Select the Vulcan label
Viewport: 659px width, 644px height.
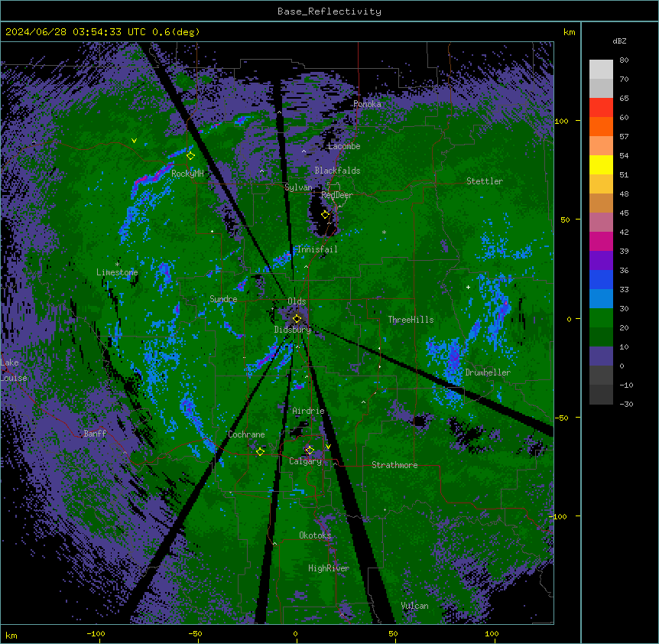(x=414, y=606)
